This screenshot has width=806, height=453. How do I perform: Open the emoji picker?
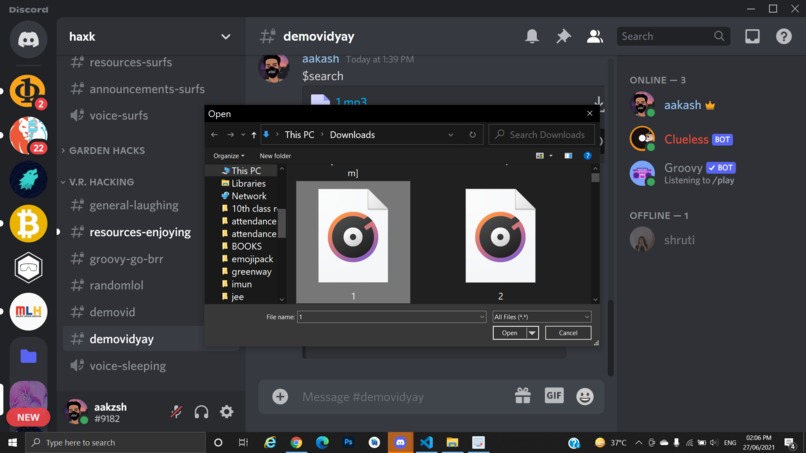(x=585, y=396)
